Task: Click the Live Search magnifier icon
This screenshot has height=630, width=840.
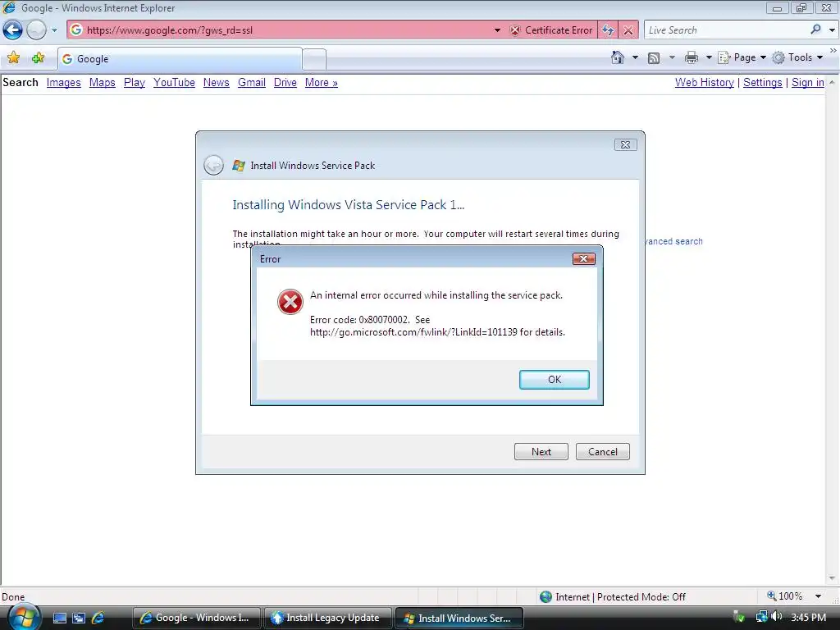Action: pos(815,30)
